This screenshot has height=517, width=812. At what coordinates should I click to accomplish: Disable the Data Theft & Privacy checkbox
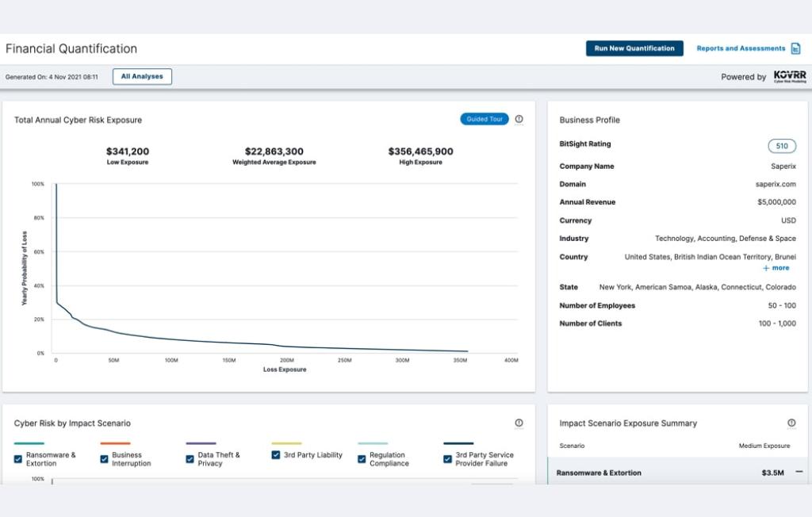click(x=190, y=459)
